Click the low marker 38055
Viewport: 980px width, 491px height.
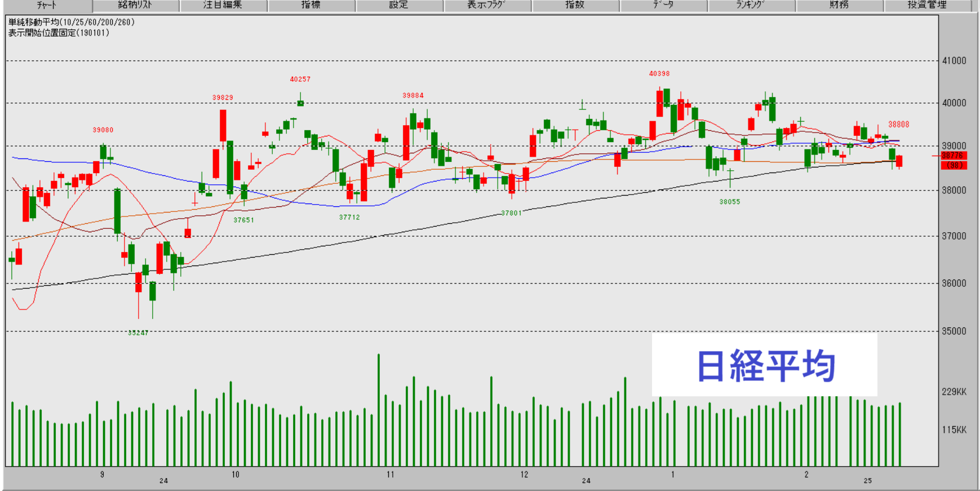[x=730, y=202]
